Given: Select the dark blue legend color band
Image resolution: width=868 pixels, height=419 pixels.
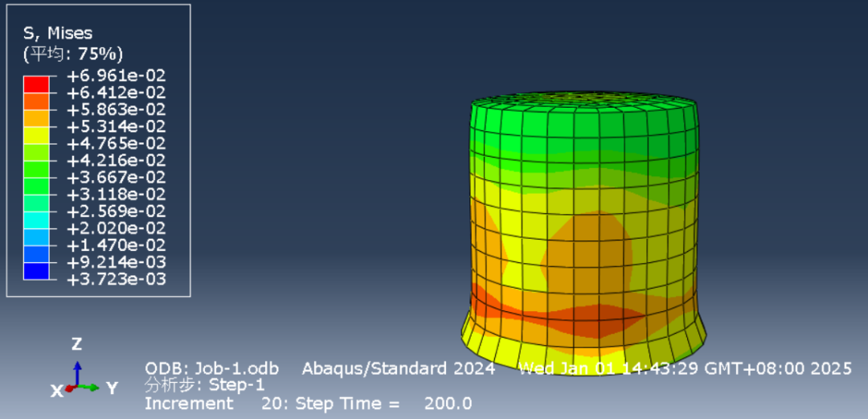Looking at the screenshot, I should (x=36, y=271).
